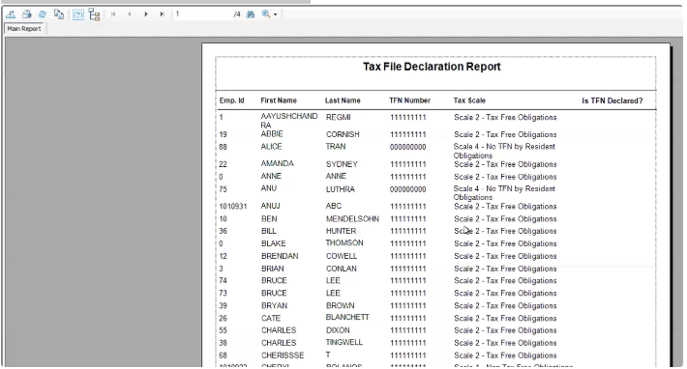The height and width of the screenshot is (369, 687).
Task: Click first name ALICE
Action: tap(271, 146)
